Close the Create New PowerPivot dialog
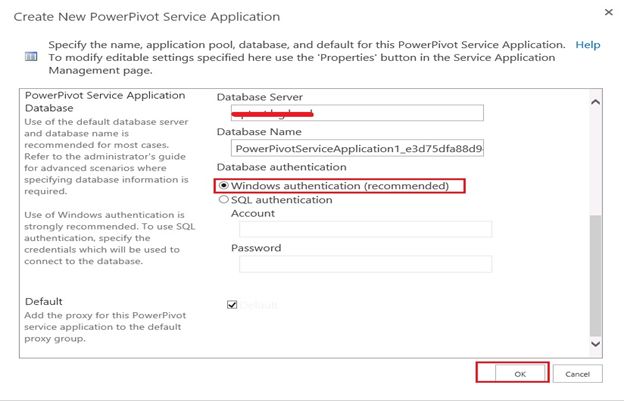 point(609,13)
